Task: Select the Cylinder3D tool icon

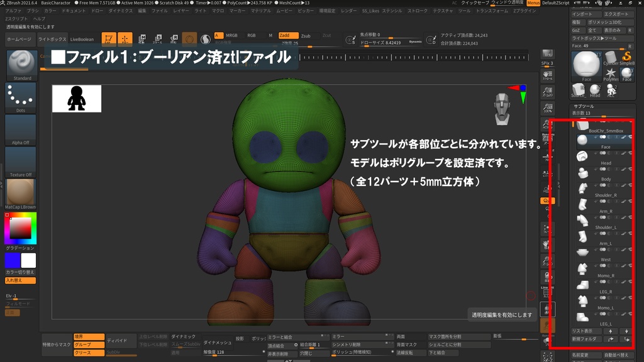Action: pyautogui.click(x=611, y=57)
